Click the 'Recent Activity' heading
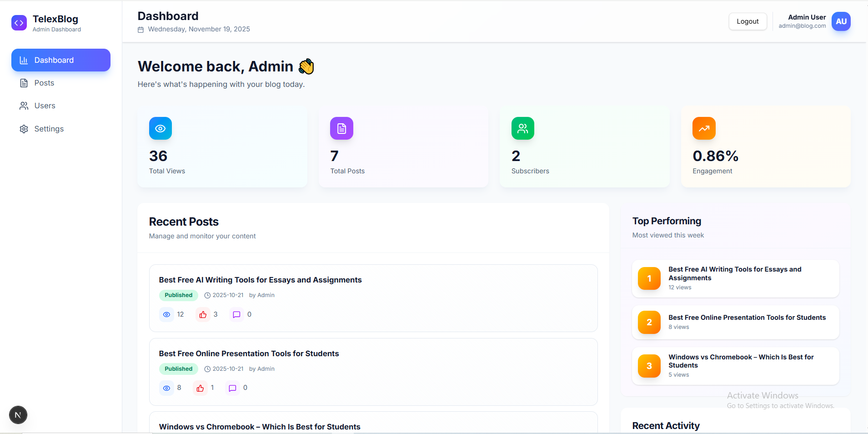868x434 pixels. (666, 426)
